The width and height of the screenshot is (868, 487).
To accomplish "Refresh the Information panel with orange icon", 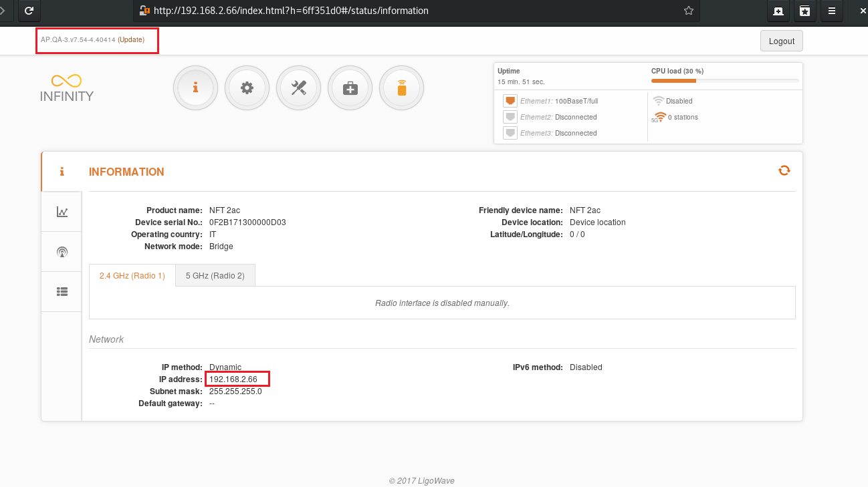I will (x=784, y=170).
